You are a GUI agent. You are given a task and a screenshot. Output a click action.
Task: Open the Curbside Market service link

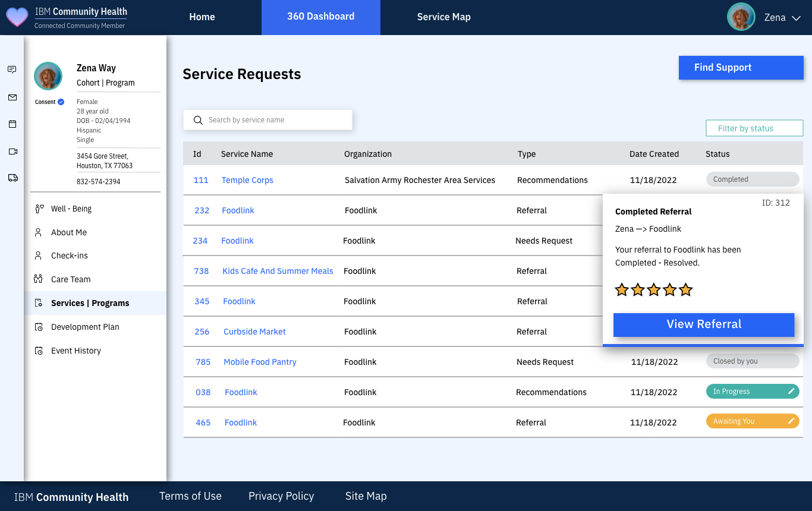coord(254,332)
